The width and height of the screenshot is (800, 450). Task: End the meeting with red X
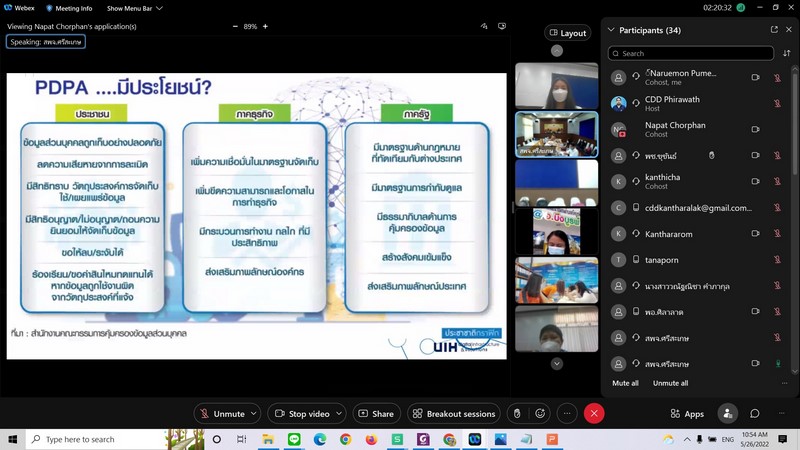pyautogui.click(x=594, y=413)
